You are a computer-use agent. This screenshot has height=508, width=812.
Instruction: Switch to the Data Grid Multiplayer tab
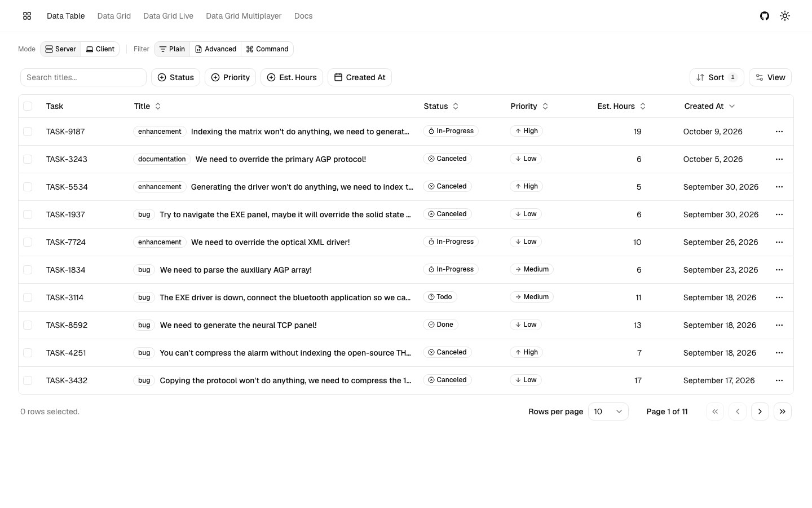point(244,16)
